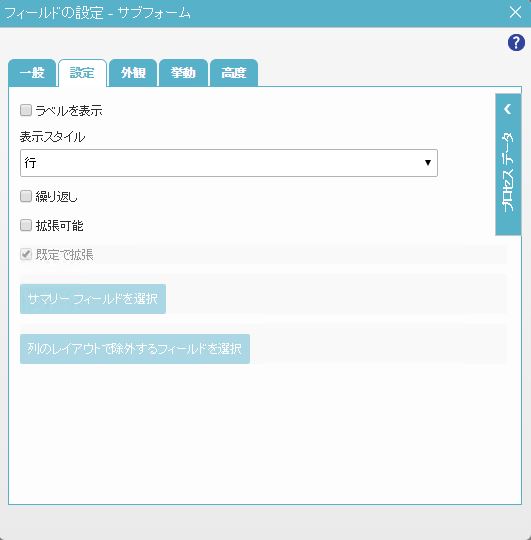Go to the 挙動 tab
The height and width of the screenshot is (540, 531).
(x=183, y=73)
